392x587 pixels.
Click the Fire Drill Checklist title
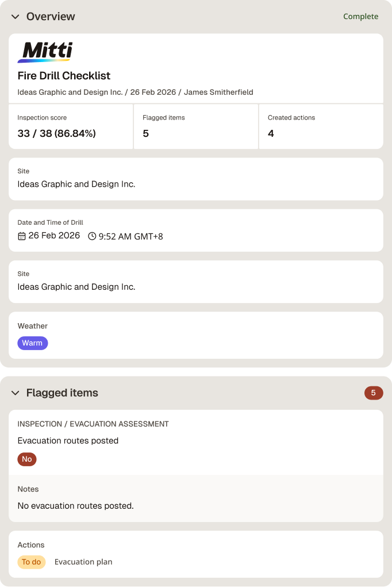(64, 76)
